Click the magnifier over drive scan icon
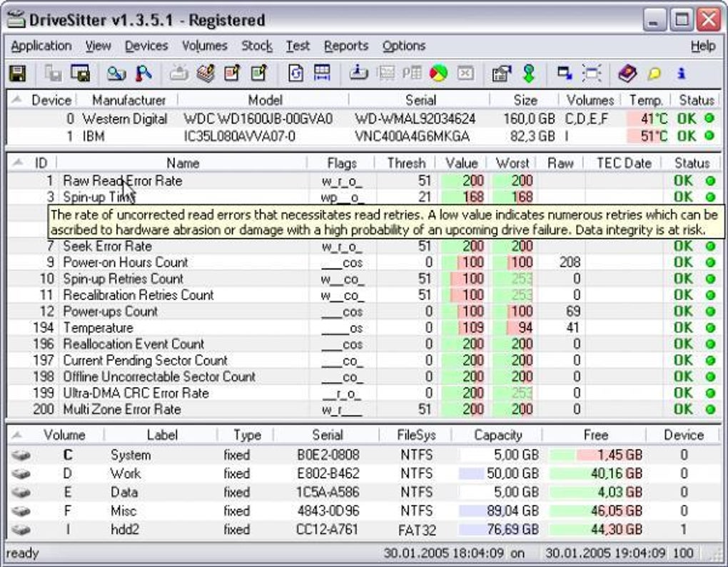This screenshot has height=567, width=728. point(116,74)
